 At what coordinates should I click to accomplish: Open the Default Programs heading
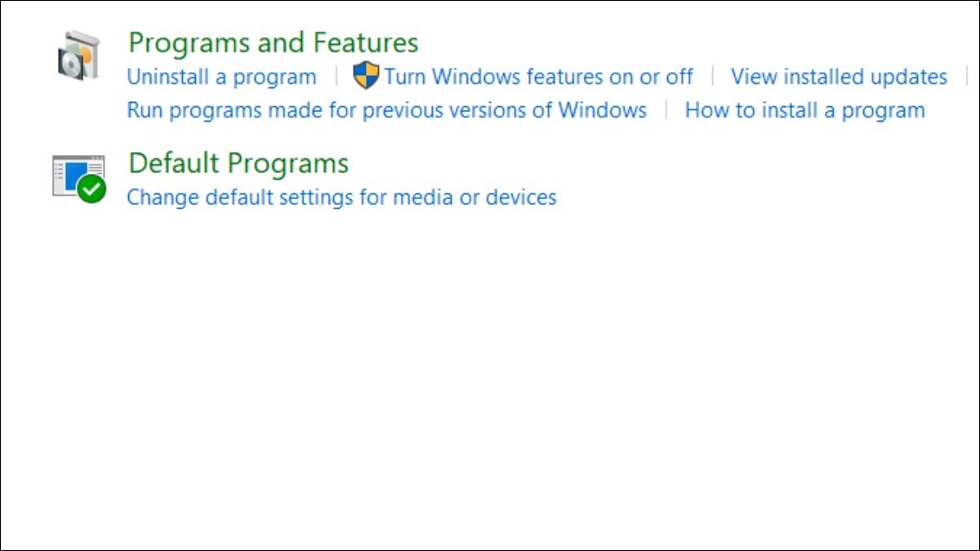(238, 163)
